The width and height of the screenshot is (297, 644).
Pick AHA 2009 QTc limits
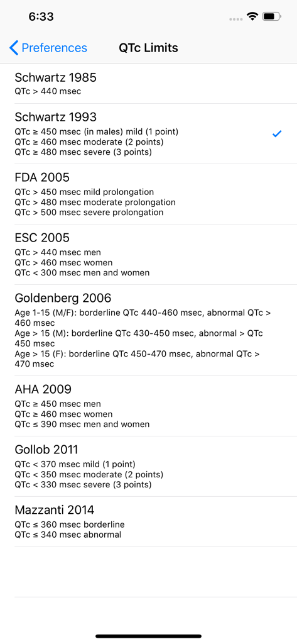[x=148, y=406]
